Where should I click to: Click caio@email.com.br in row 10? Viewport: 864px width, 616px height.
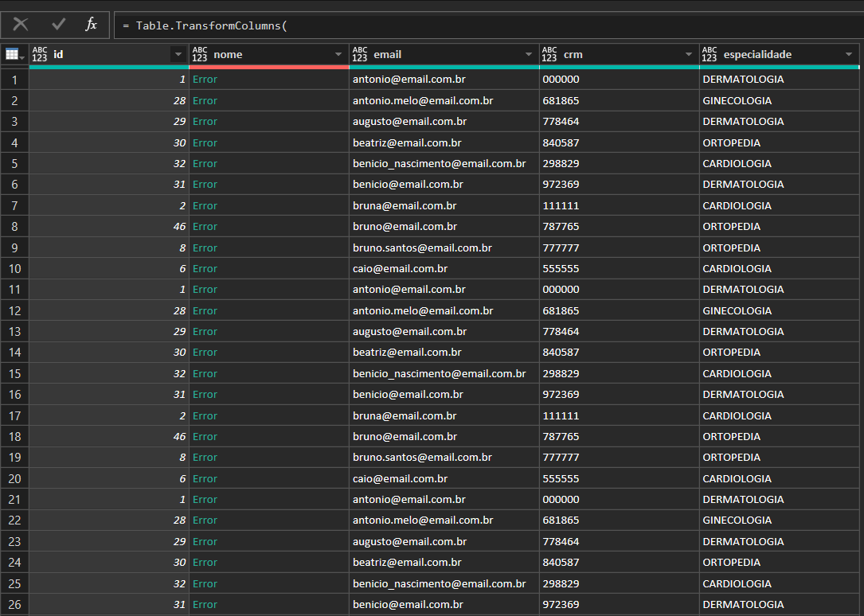click(400, 269)
